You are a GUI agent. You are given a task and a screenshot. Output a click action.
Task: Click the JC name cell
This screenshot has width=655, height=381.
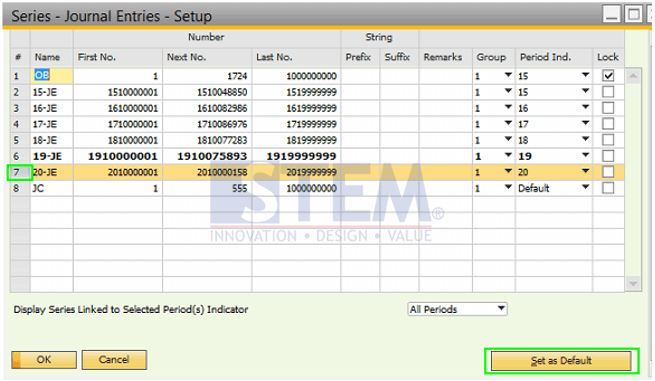52,188
